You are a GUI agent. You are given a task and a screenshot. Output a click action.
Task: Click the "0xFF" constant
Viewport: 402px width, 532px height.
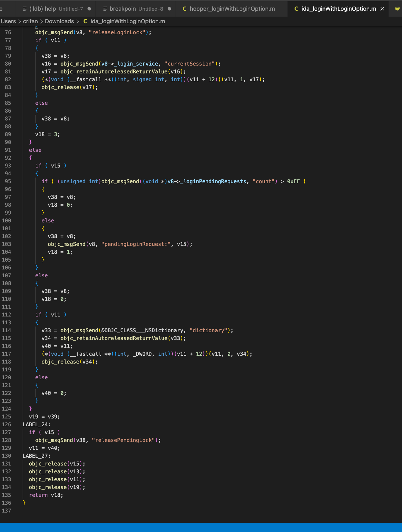pyautogui.click(x=293, y=181)
